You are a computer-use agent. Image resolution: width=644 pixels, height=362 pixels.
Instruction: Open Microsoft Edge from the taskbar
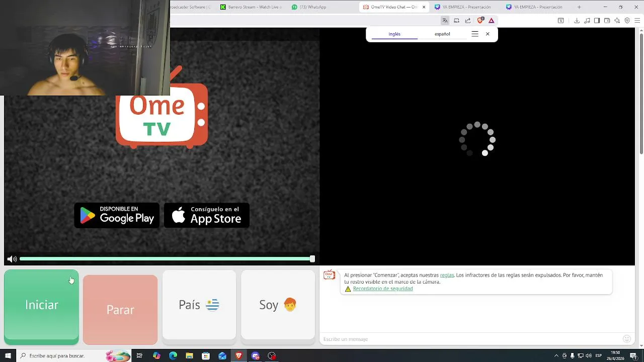click(x=173, y=355)
